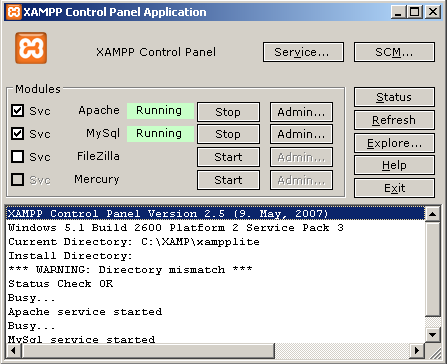This screenshot has width=447, height=364.
Task: Stop the MySql module
Action: pos(228,134)
